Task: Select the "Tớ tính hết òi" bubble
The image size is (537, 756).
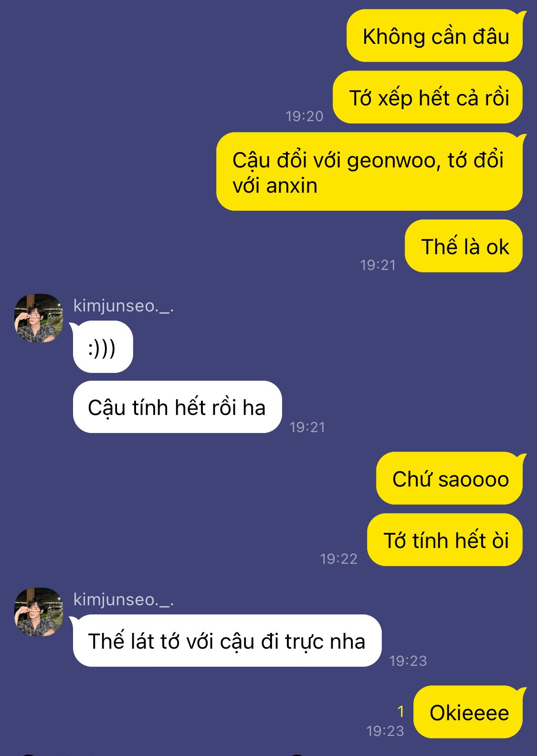Action: (x=445, y=540)
